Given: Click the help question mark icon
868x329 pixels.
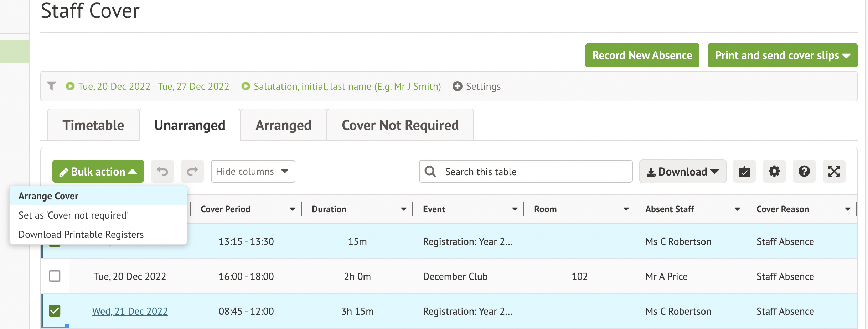Looking at the screenshot, I should [x=804, y=172].
